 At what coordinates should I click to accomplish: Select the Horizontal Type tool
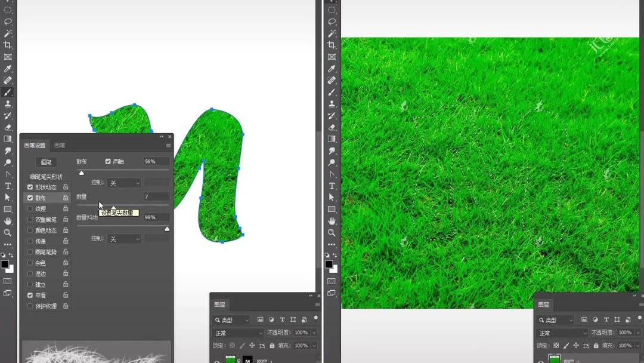pyautogui.click(x=7, y=186)
